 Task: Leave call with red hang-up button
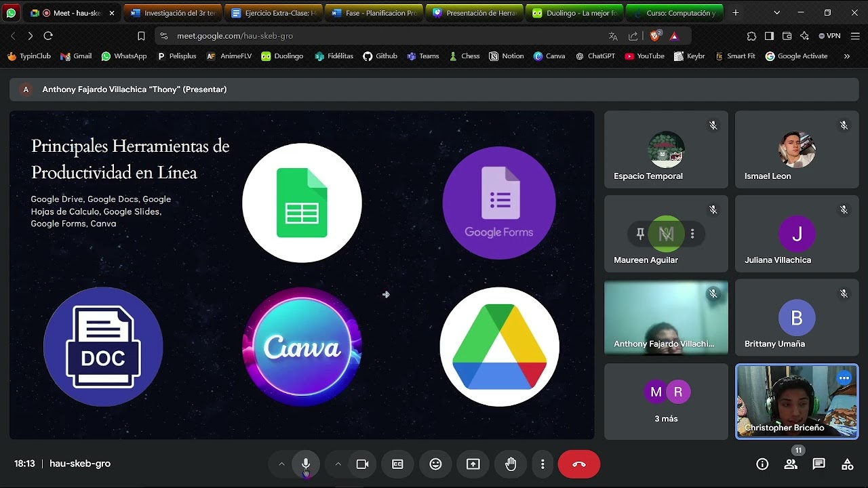[579, 464]
